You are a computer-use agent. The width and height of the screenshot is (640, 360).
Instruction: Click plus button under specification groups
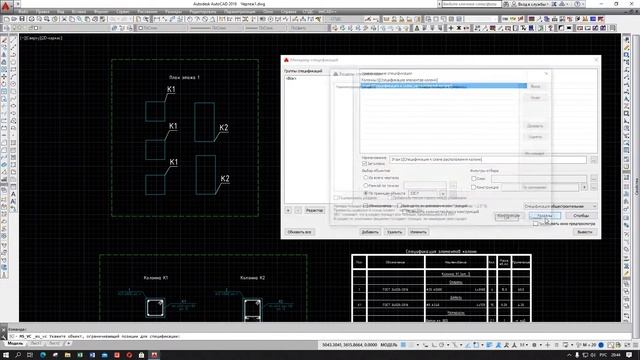[x=288, y=210]
